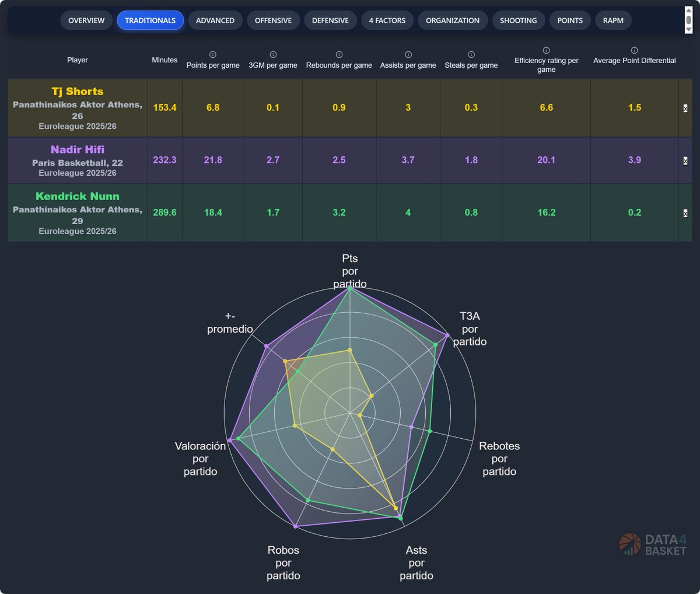This screenshot has height=594, width=700.
Task: Click the Assists per game header
Action: [x=408, y=65]
